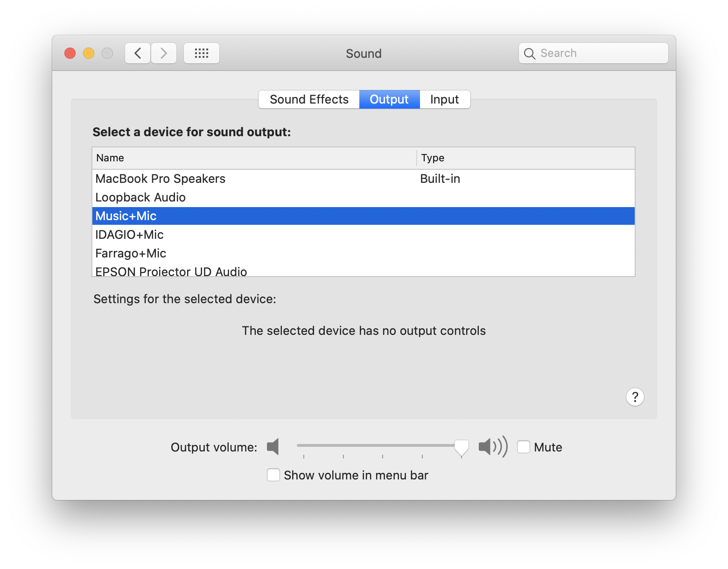This screenshot has width=728, height=569.
Task: Go forward with the right chevron button
Action: tap(164, 53)
